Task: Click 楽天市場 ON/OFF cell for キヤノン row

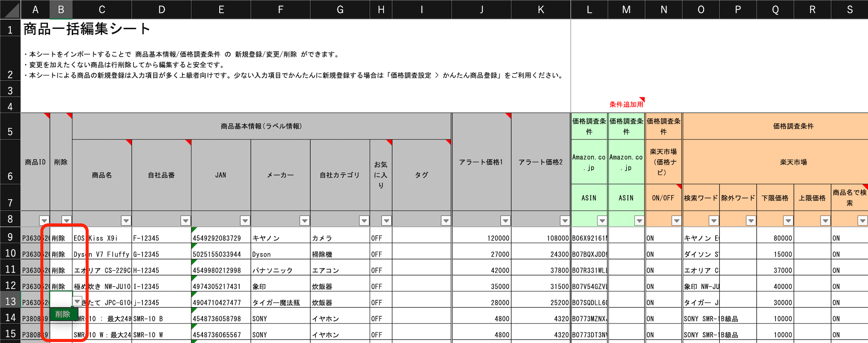Action: click(663, 238)
